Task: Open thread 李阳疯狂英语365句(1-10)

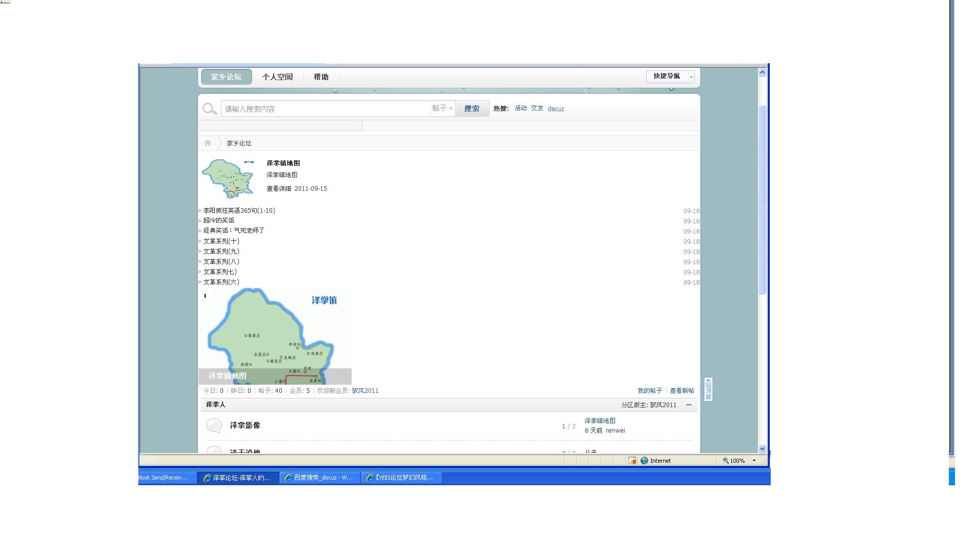Action: tap(239, 211)
